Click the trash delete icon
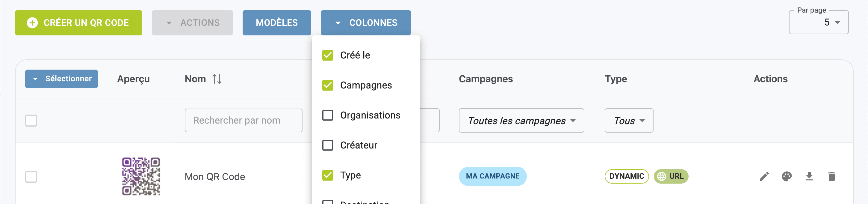868x204 pixels. (x=831, y=176)
